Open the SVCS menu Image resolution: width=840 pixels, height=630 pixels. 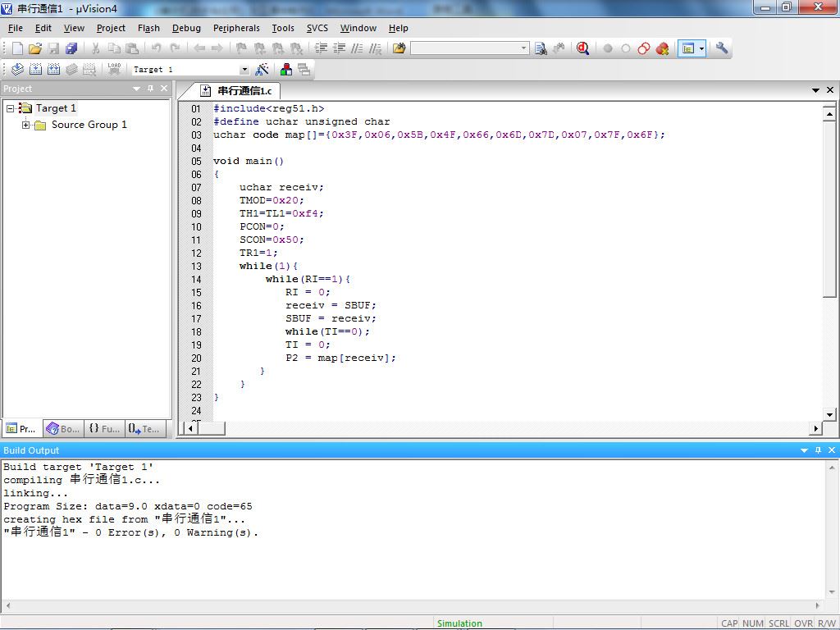[x=317, y=28]
